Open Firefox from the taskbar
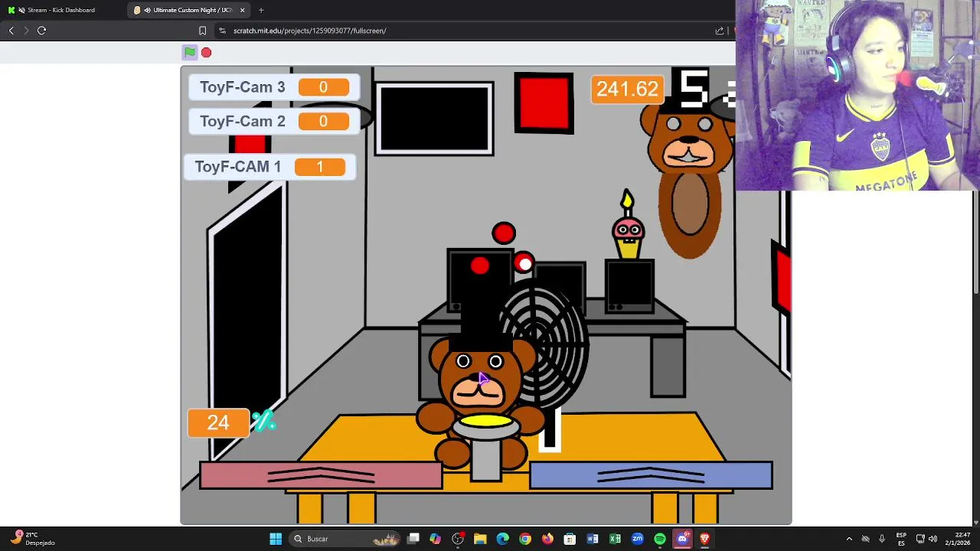 pos(547,539)
